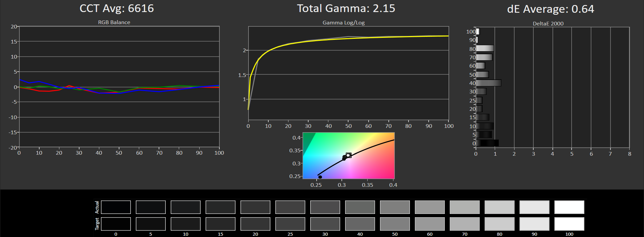
Task: Click the black dot at CIE curve's lower end
Action: coord(320,177)
